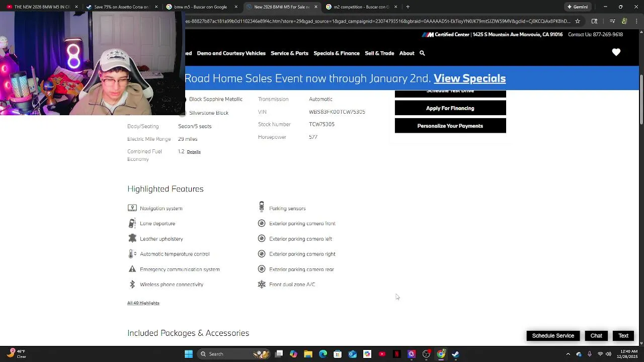Click the Contact Us phone number
Image resolution: width=644 pixels, height=362 pixels.
tap(608, 35)
